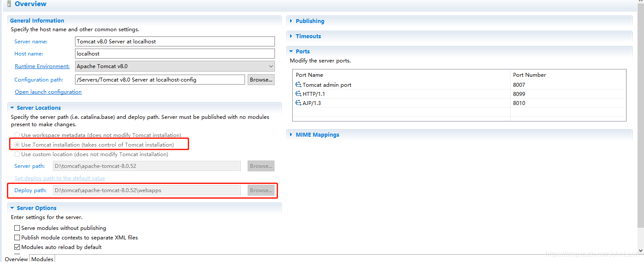Select "Use workspace metadata" option
Screen dimensions: 644x262
point(17,135)
